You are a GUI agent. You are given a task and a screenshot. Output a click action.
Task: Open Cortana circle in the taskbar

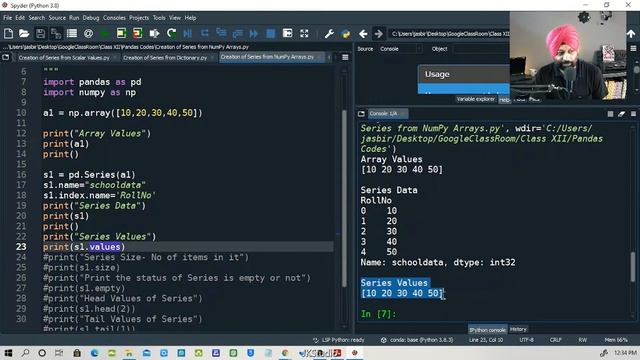coord(42,353)
